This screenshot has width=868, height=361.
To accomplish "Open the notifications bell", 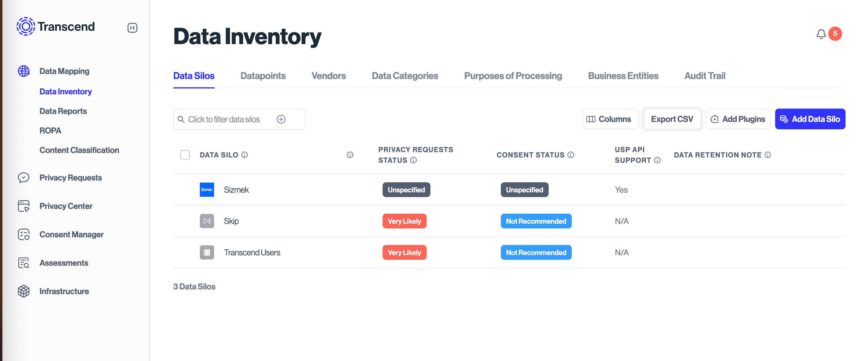I will 821,34.
